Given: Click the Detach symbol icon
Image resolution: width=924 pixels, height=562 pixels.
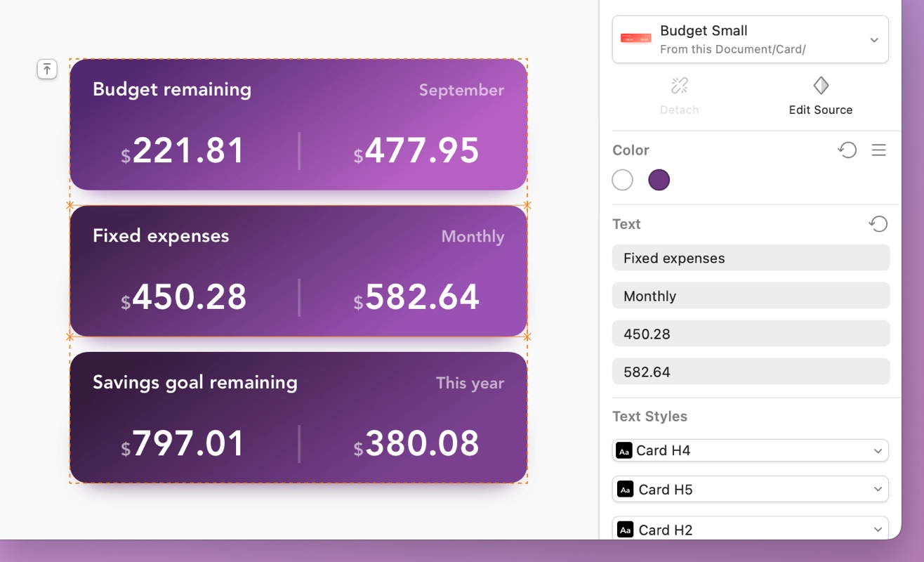Looking at the screenshot, I should tap(679, 86).
